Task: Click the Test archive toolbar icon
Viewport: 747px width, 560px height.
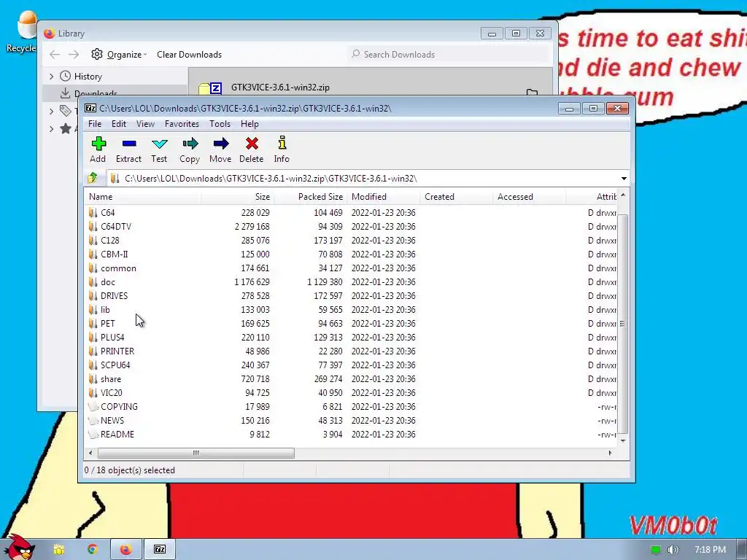Action: click(x=159, y=144)
